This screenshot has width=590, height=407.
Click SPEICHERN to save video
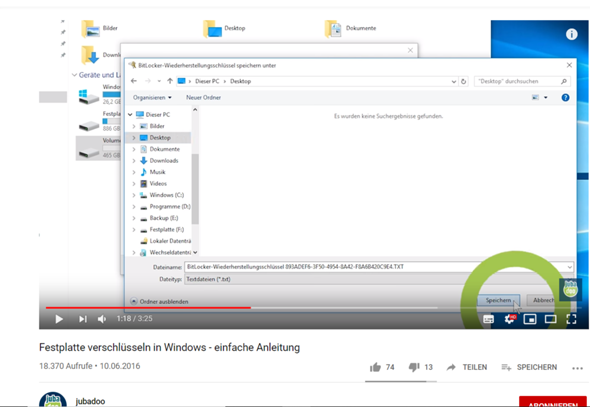(x=529, y=367)
